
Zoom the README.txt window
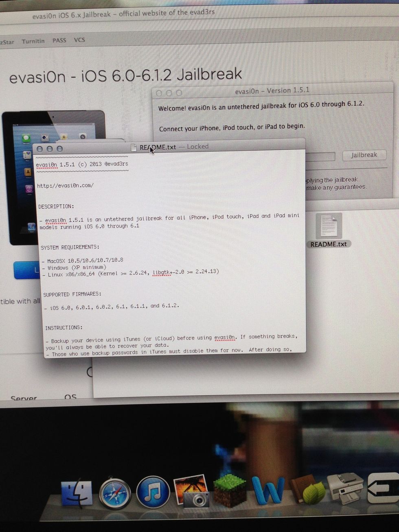59,149
